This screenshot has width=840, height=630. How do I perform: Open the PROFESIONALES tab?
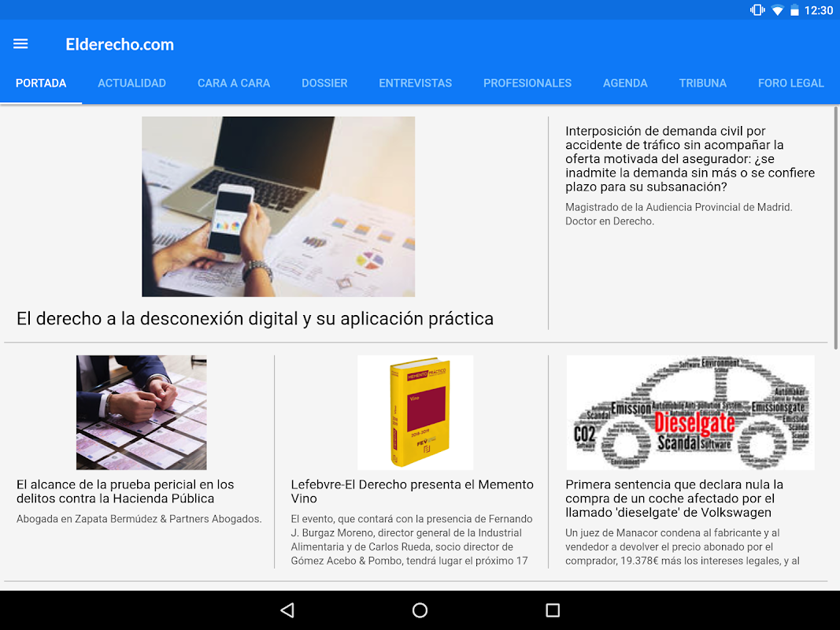(527, 83)
